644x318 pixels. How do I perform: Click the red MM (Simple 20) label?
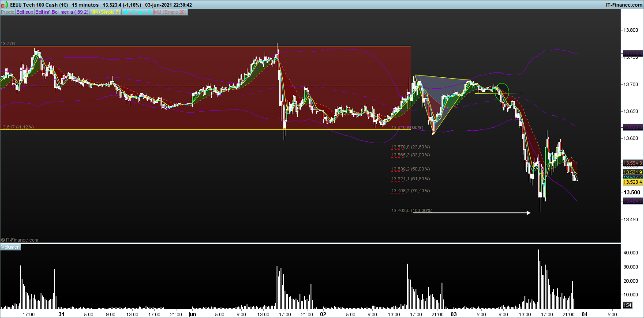click(x=170, y=12)
